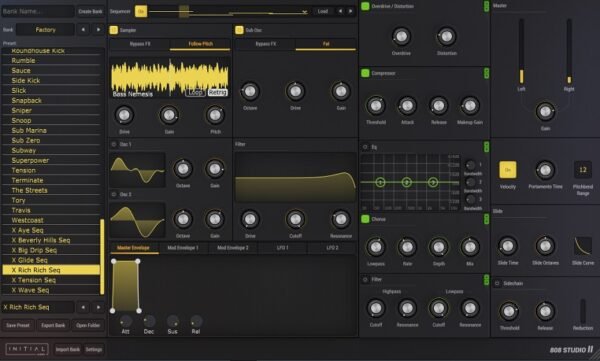
Task: Click the Slide Time knob
Action: [508, 246]
